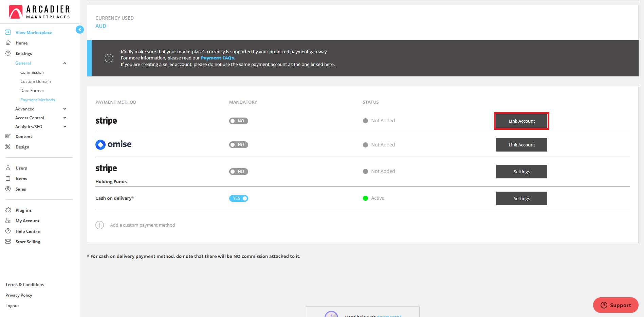This screenshot has height=317, width=644.
Task: Open Settings for Cash on delivery
Action: 521,198
